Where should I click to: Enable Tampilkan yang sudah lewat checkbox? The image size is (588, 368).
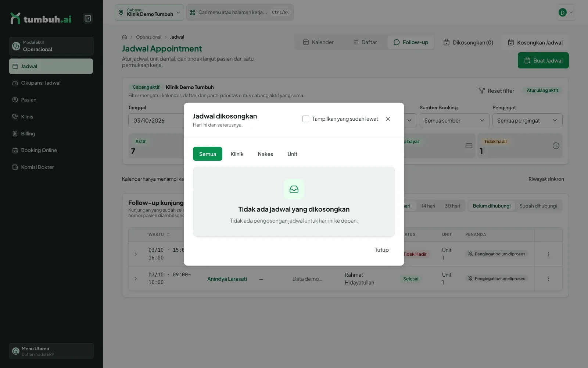(306, 119)
